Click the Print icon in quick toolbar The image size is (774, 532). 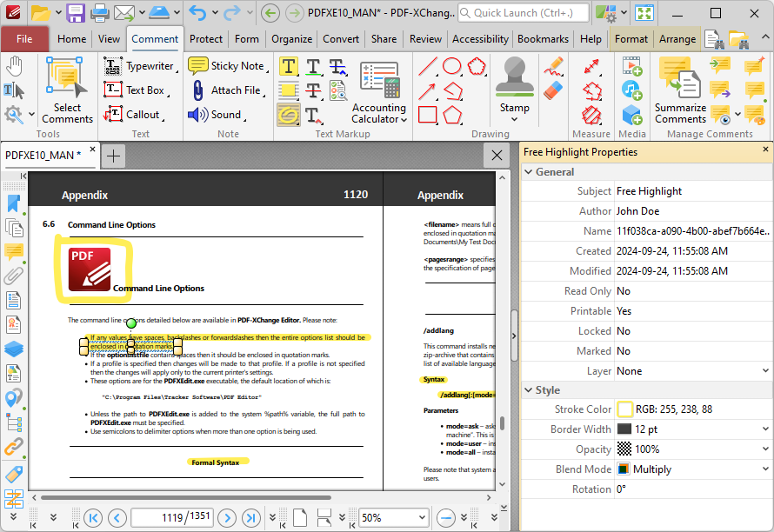pyautogui.click(x=99, y=13)
